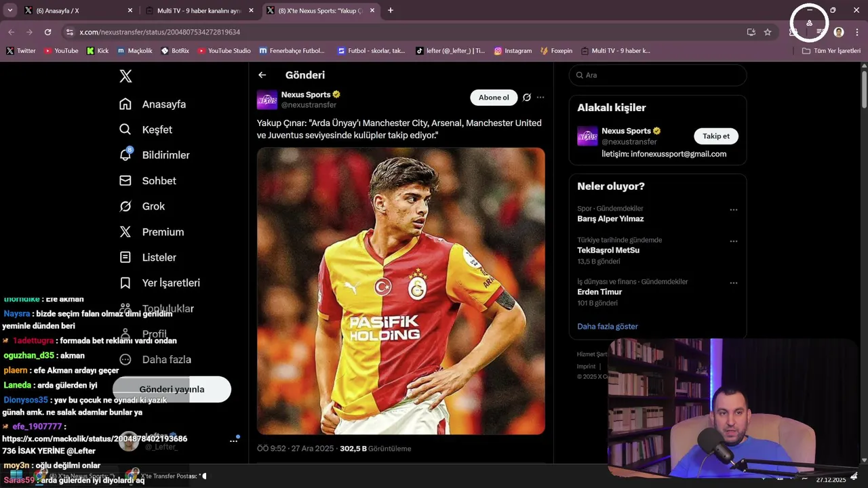
Task: Open Erden Timur trending topic
Action: (599, 292)
